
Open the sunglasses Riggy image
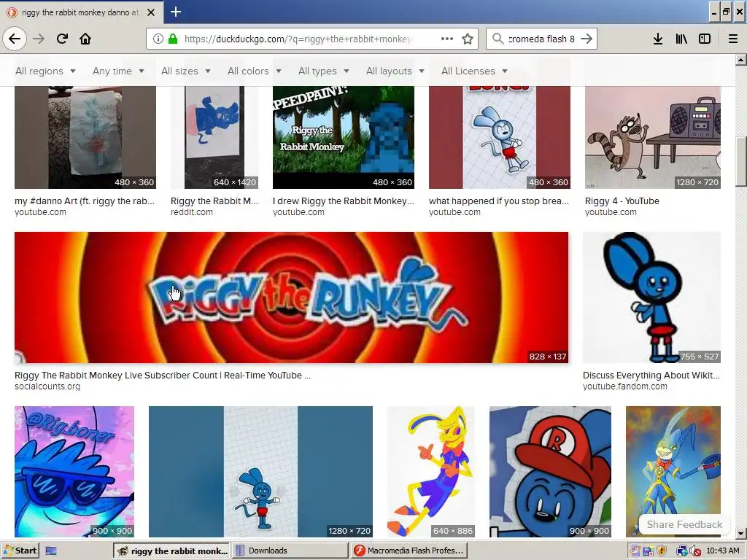coord(74,472)
